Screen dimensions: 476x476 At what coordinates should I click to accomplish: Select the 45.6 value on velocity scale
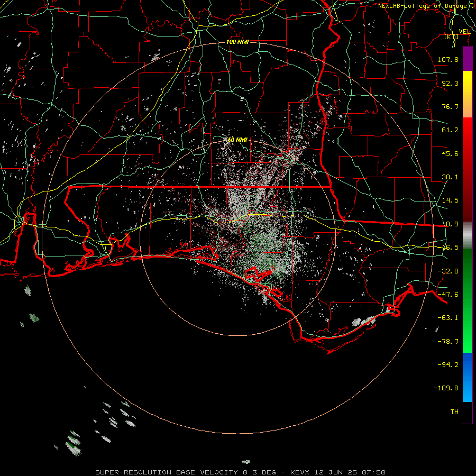[x=450, y=153]
